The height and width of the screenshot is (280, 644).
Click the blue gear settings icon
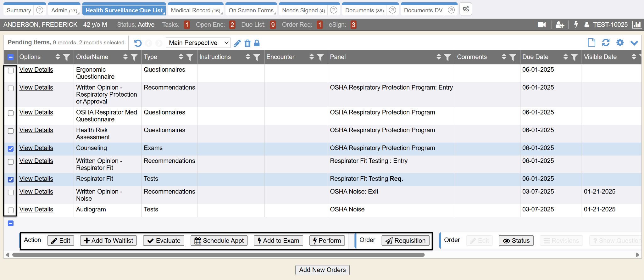point(620,42)
